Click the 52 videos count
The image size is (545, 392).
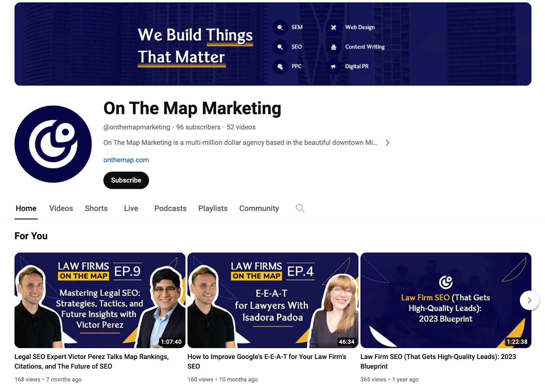[241, 127]
